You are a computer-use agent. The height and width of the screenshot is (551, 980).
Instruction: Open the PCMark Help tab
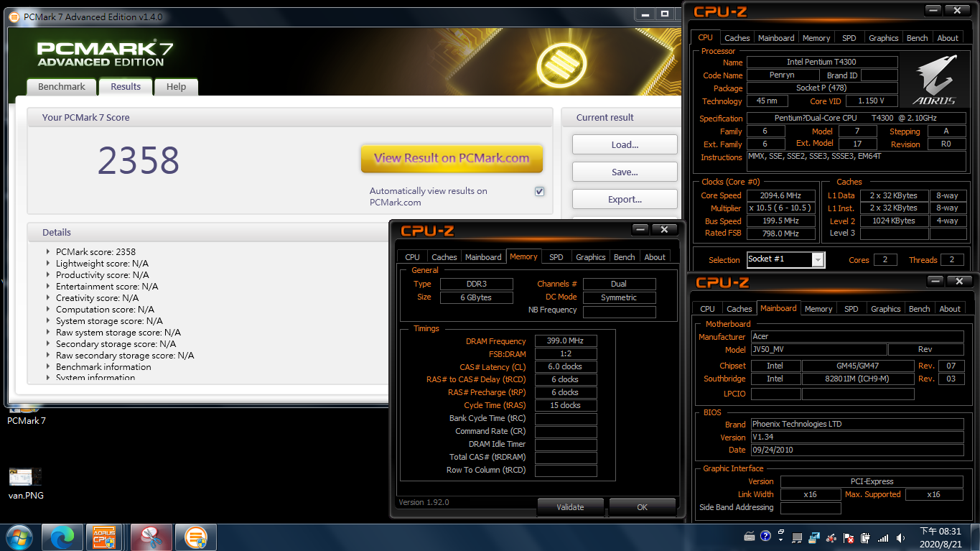(176, 86)
